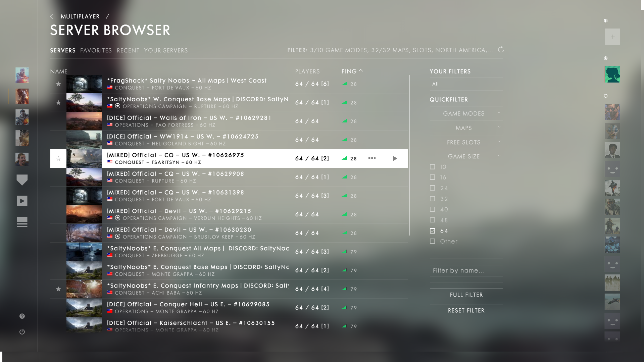Go back to MULTIPLAYER breadcrumb

(x=80, y=16)
